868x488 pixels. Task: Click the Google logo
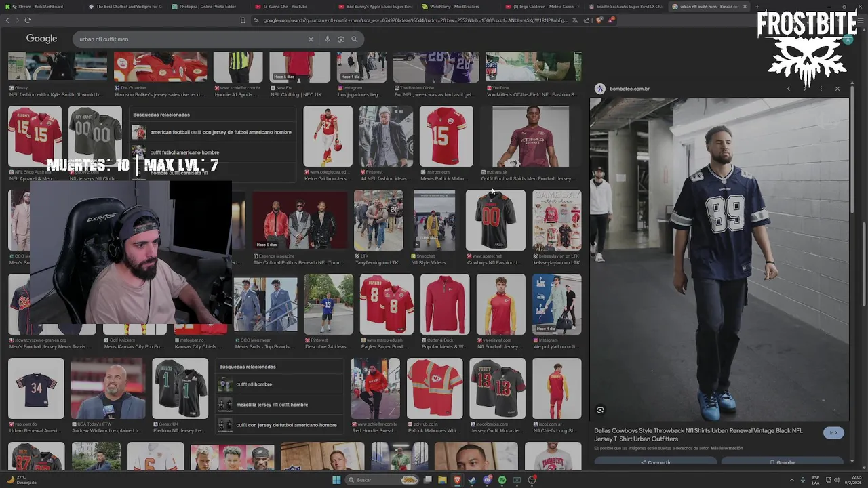(x=41, y=39)
